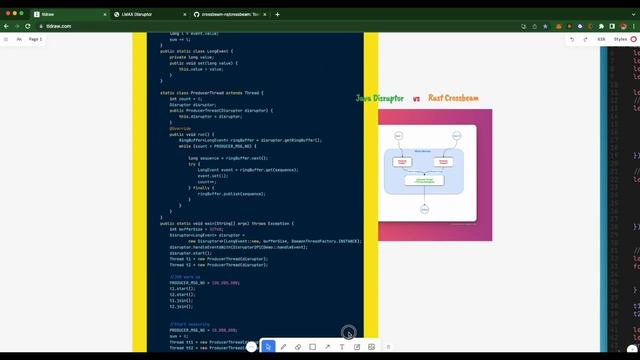Click the tldraw.com address bar
The width and height of the screenshot is (640, 360).
[278, 26]
